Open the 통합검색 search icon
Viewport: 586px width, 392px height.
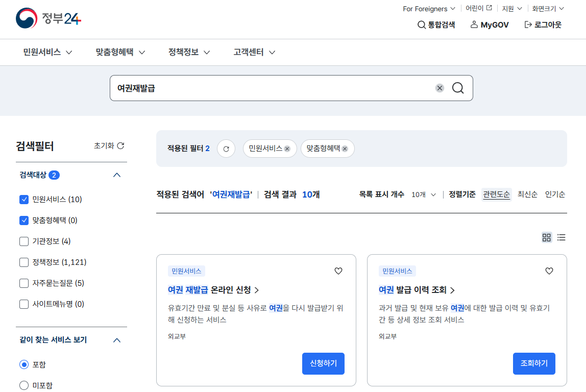[422, 24]
